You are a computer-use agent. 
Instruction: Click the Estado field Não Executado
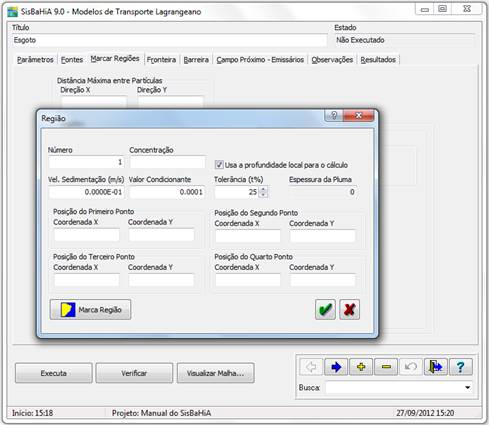point(404,40)
